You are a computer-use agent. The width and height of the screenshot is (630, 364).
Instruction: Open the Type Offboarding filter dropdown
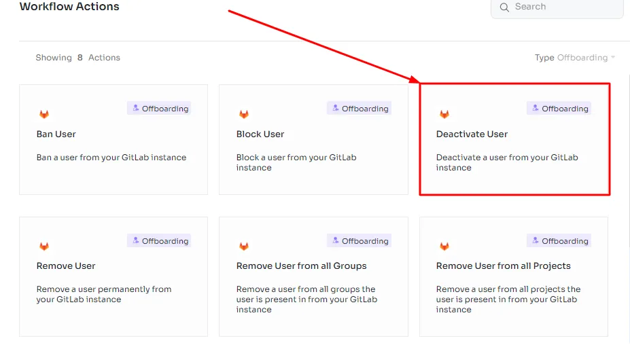click(575, 58)
